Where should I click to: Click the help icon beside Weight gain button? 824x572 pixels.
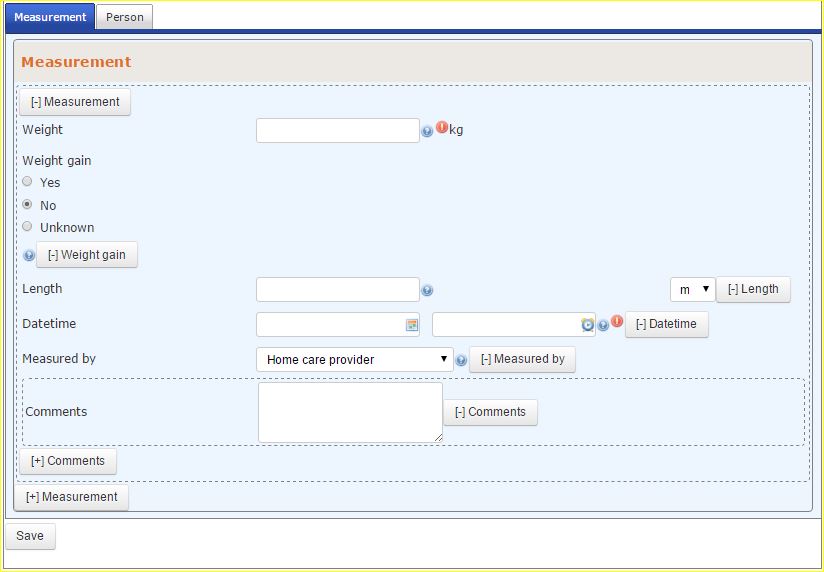(29, 256)
